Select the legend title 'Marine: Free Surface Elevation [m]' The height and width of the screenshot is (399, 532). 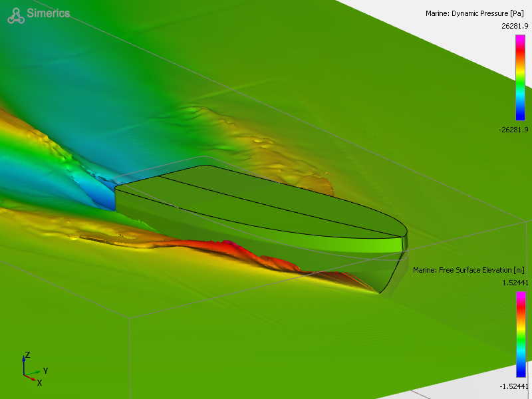click(x=469, y=270)
